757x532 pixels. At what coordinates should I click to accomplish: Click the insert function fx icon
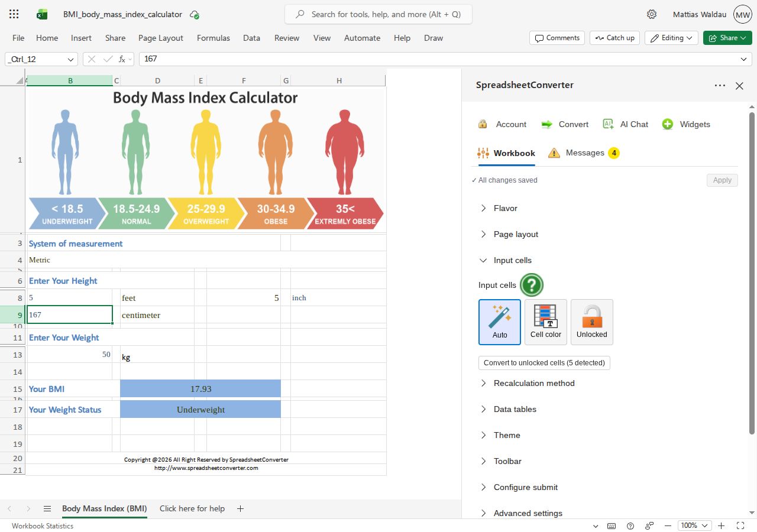[122, 59]
